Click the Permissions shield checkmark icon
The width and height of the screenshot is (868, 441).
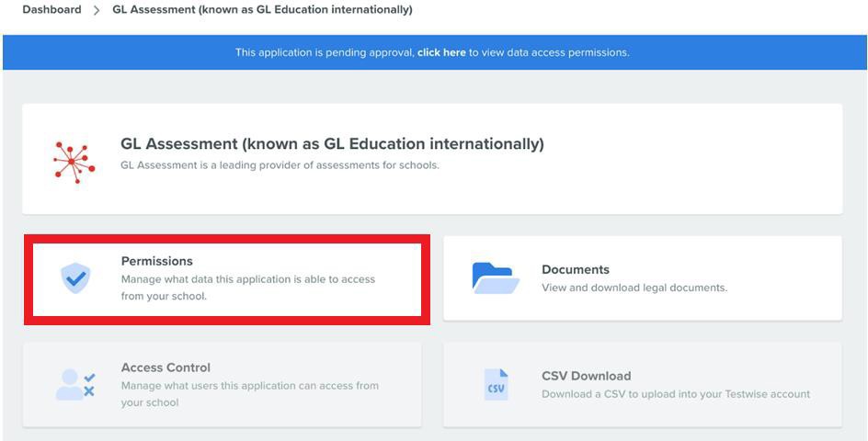pyautogui.click(x=75, y=278)
